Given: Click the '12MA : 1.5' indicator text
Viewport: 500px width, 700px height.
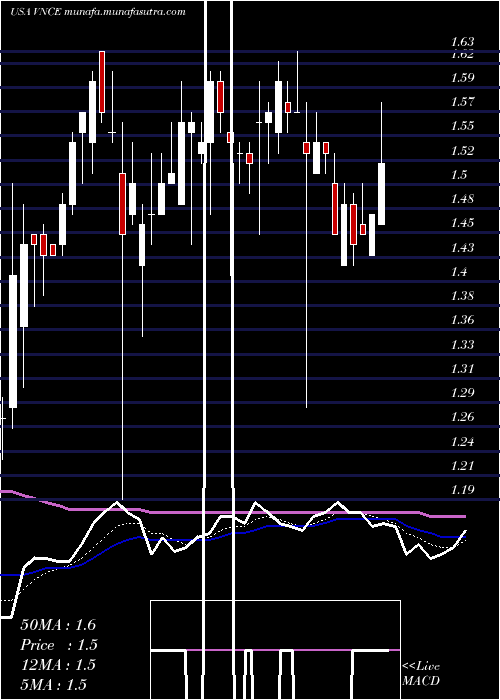Looking at the screenshot, I should tap(58, 664).
